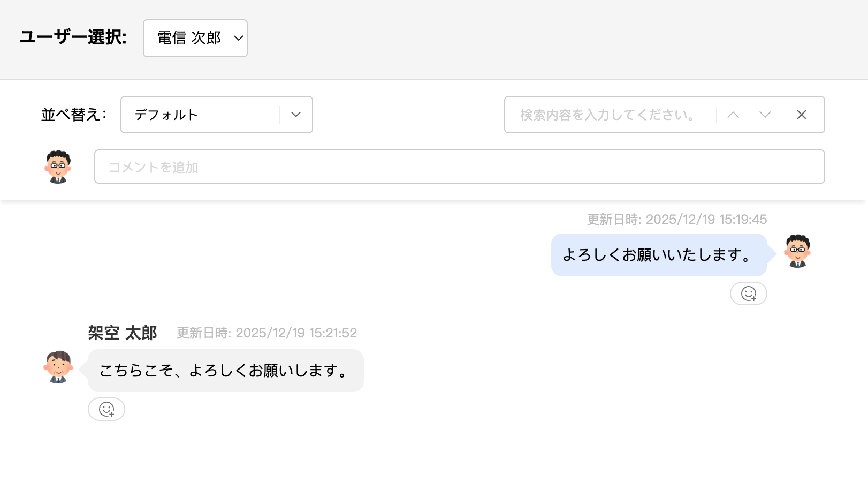Focus the search field 検索内容を入力してください
The width and height of the screenshot is (868, 497).
point(610,115)
